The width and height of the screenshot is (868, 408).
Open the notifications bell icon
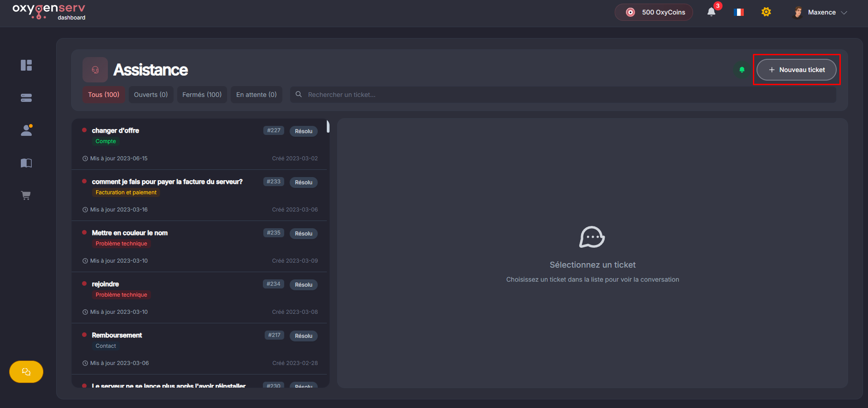pyautogui.click(x=711, y=12)
